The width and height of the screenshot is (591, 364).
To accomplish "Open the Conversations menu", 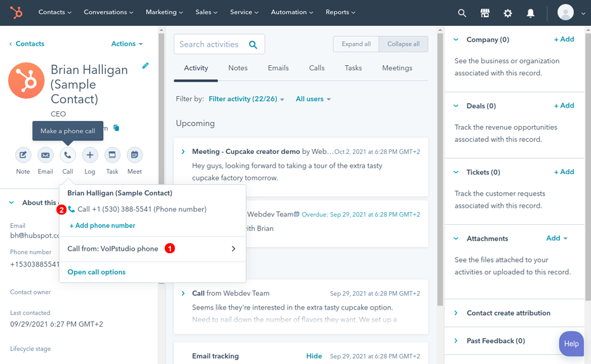I will pyautogui.click(x=108, y=12).
